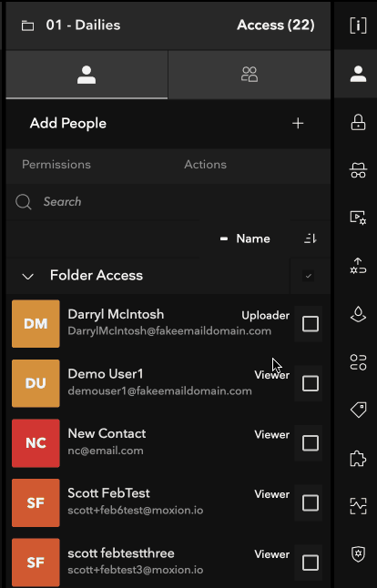Switch to the groups tab

click(x=250, y=75)
